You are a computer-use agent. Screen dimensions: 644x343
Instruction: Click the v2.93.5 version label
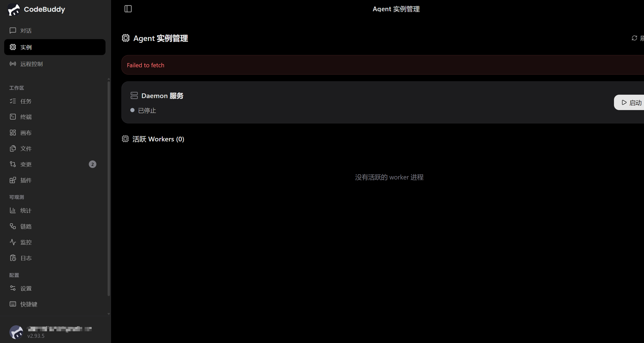[x=36, y=336]
